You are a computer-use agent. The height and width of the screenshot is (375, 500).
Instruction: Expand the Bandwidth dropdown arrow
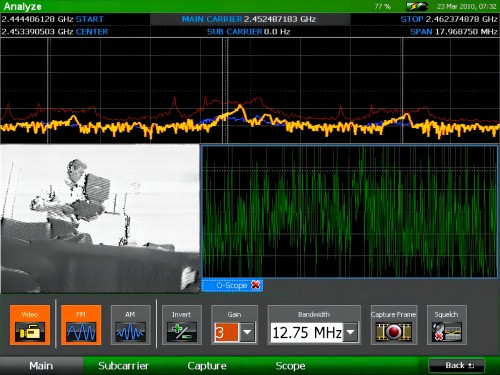[x=350, y=332]
